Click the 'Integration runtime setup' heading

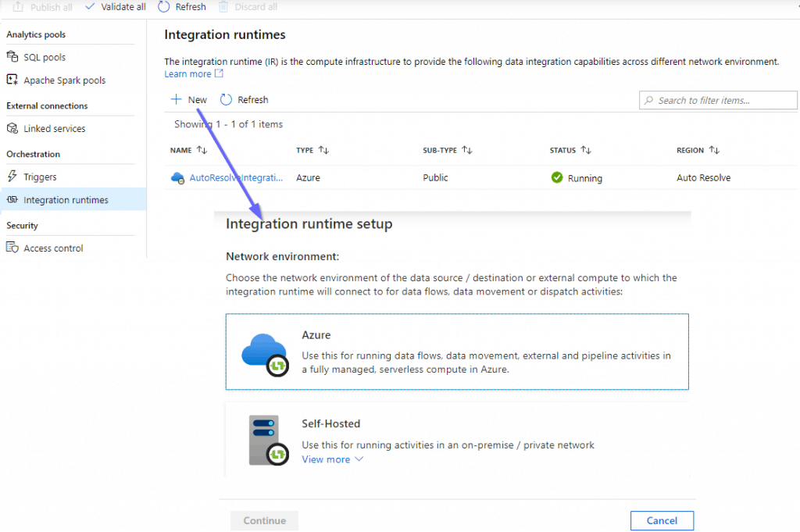(x=309, y=224)
